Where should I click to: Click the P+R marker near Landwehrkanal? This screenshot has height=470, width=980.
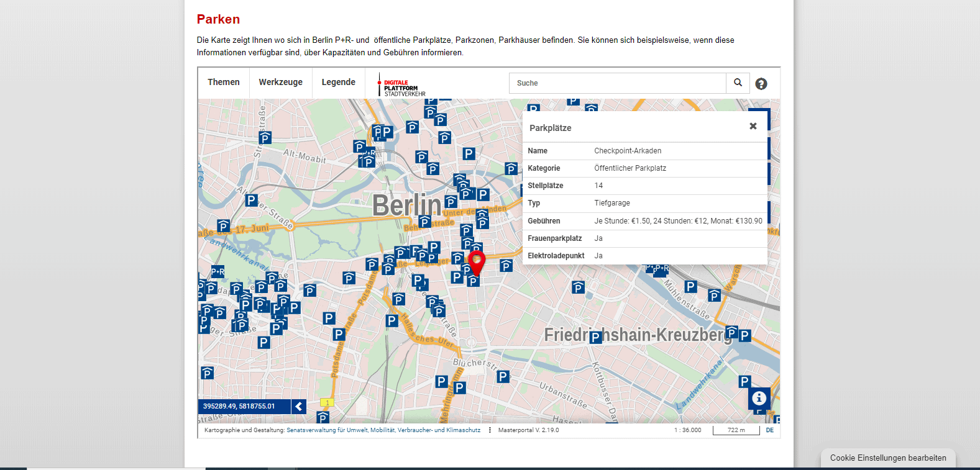pyautogui.click(x=218, y=271)
